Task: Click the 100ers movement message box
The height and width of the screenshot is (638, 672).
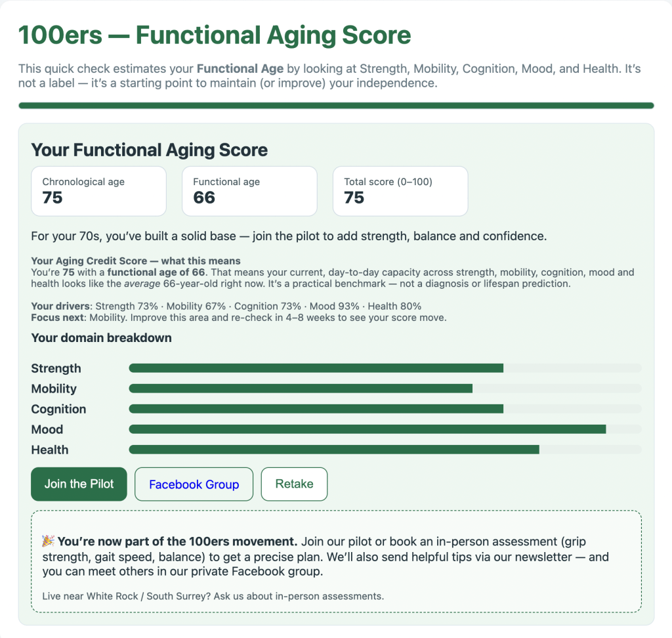Action: point(336,561)
